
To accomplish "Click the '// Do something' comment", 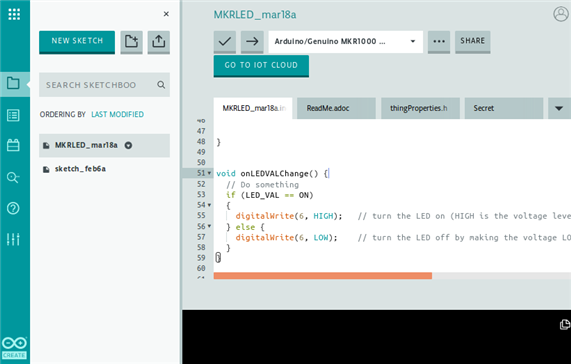I will coord(262,185).
